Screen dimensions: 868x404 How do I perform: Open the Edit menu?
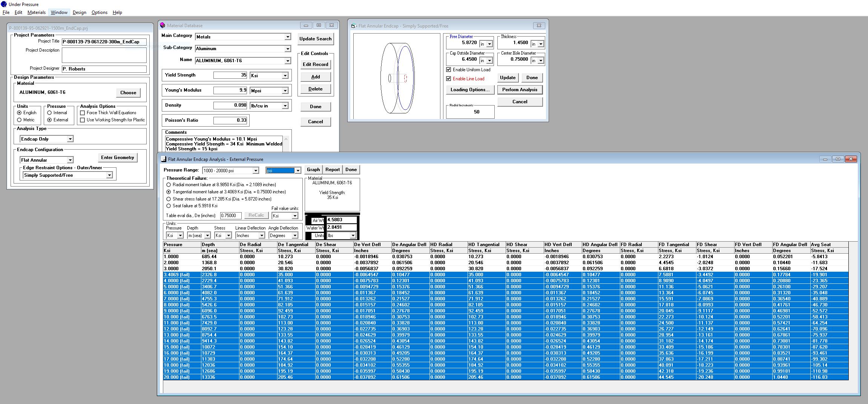(x=18, y=12)
